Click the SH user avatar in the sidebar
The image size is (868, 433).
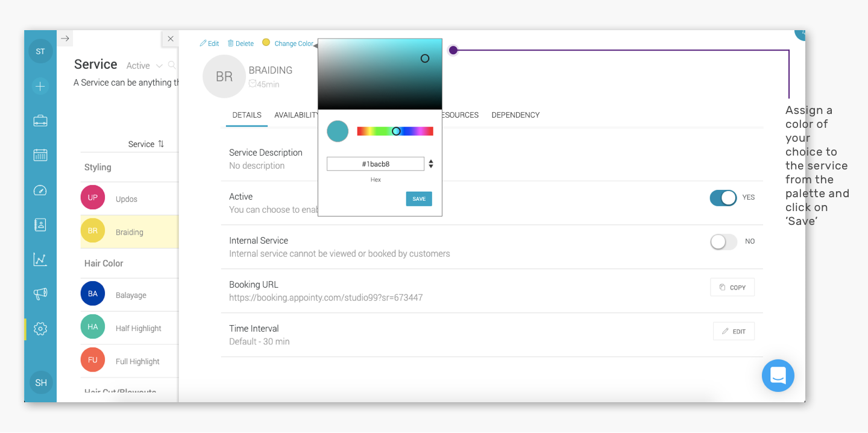41,382
